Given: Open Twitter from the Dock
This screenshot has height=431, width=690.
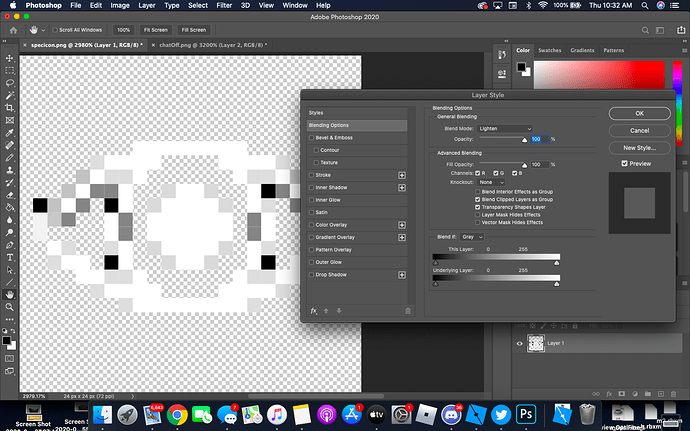Looking at the screenshot, I should click(x=501, y=414).
